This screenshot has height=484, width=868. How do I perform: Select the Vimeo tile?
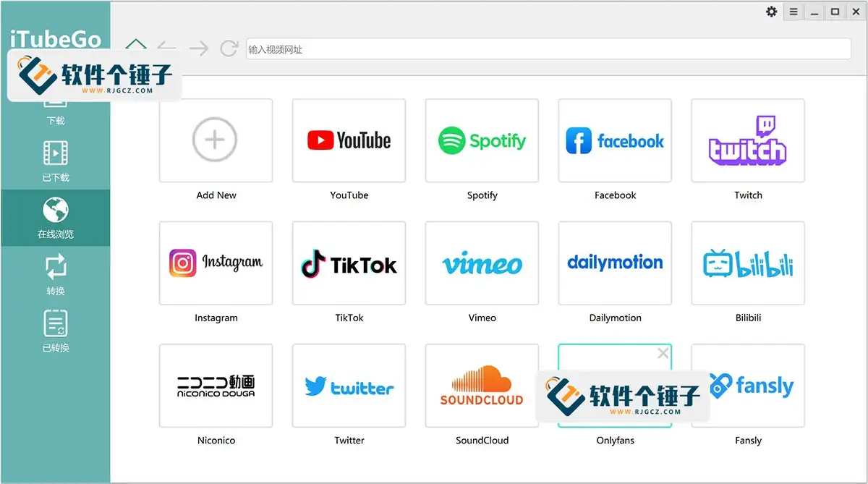482,263
